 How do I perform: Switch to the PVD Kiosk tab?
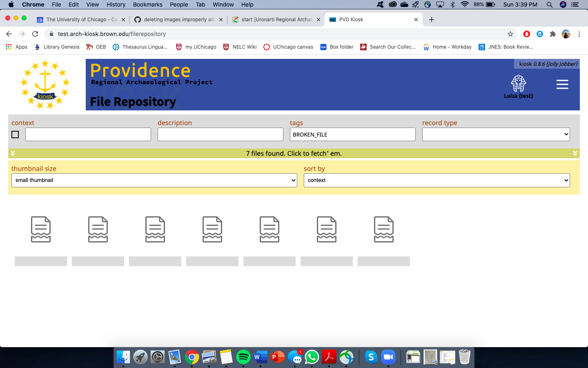(x=367, y=19)
